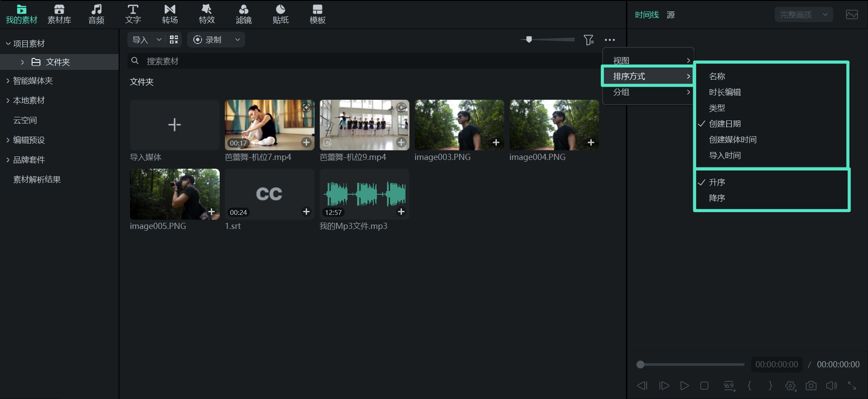
Task: Open the 视图 submenu
Action: (648, 61)
